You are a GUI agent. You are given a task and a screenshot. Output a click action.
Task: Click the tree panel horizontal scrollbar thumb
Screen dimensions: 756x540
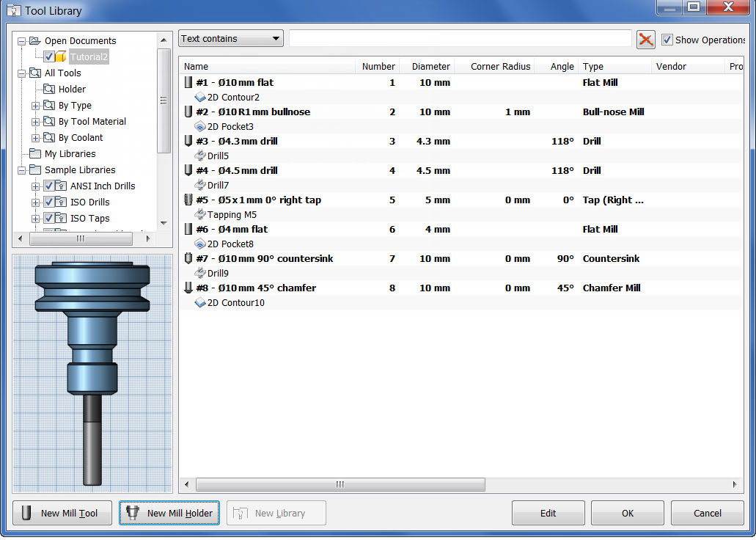[81, 238]
